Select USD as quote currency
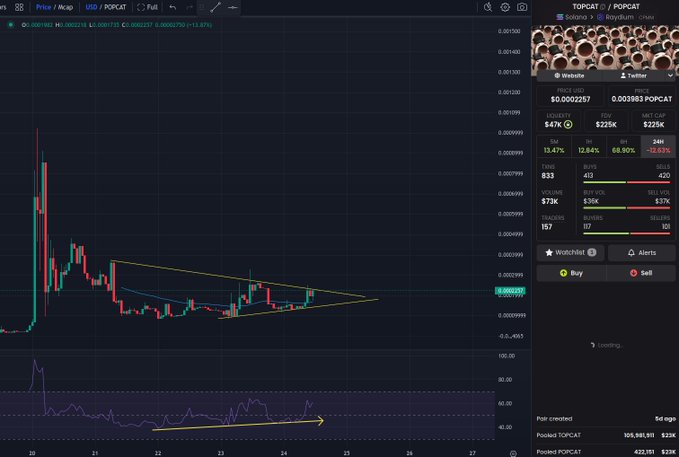 click(91, 7)
